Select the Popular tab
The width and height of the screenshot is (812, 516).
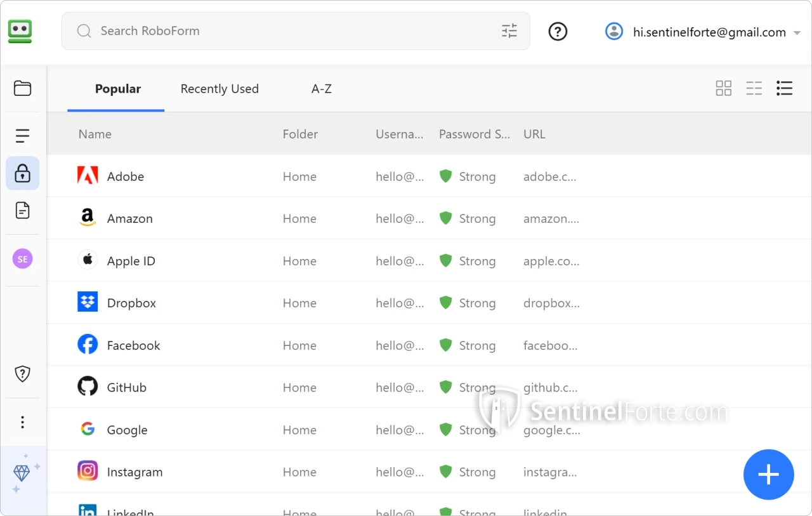[x=117, y=89]
